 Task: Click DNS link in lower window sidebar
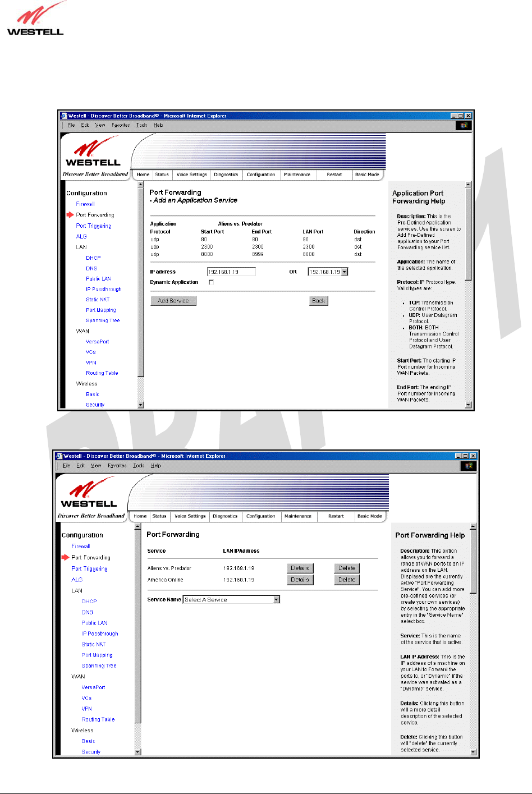pyautogui.click(x=88, y=612)
